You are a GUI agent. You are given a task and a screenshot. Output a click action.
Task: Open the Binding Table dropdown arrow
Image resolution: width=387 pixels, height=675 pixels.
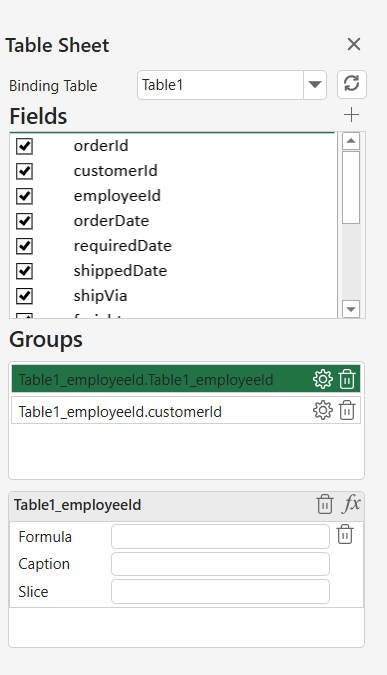315,85
